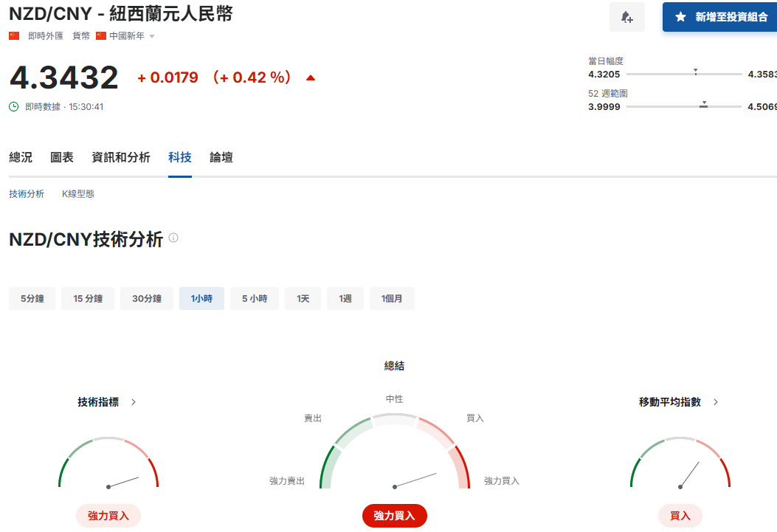Click the 總結 summary gauge dial

395,452
